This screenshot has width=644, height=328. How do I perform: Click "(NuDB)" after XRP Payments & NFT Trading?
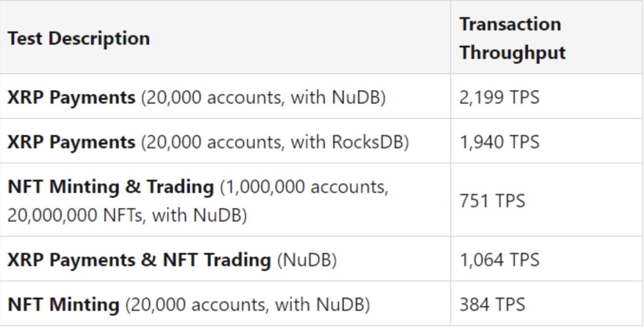tap(306, 260)
